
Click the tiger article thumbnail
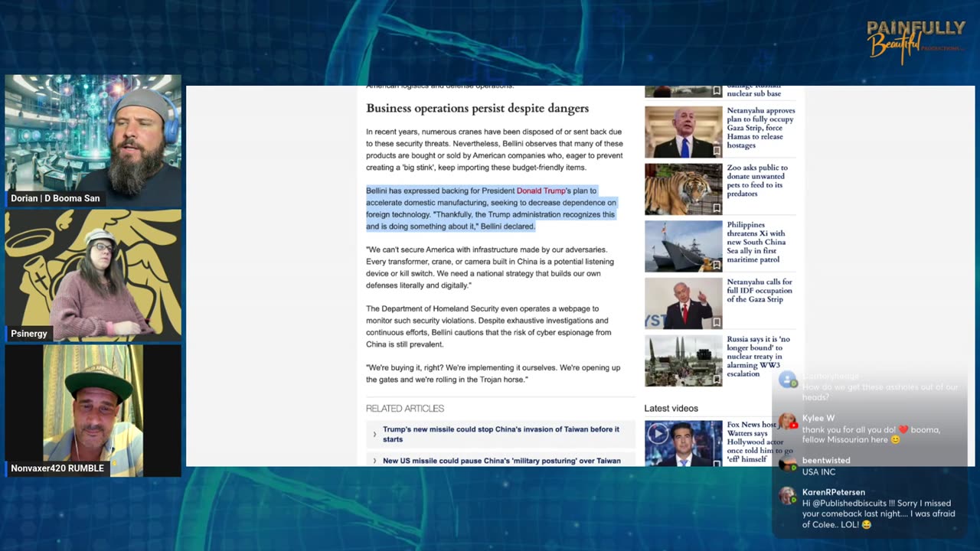tap(683, 189)
